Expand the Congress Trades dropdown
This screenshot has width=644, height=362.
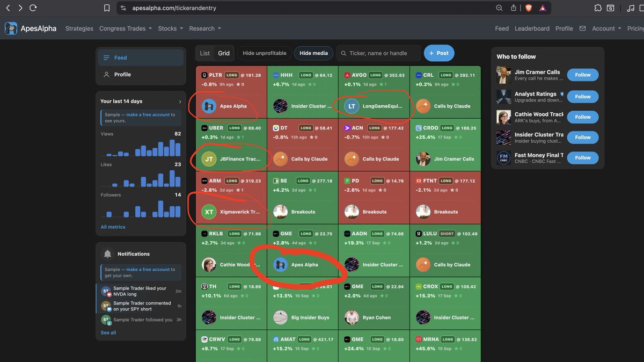coord(126,28)
